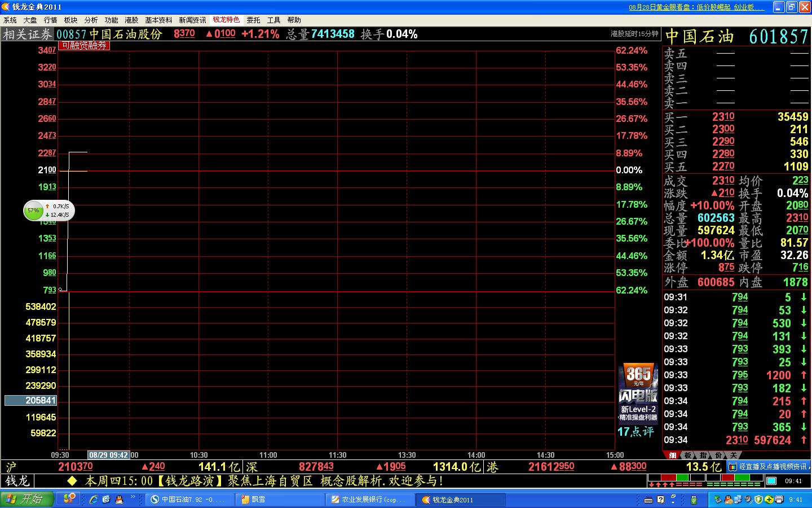
Task: Click the yellow-green plus tray icon
Action: click(769, 500)
